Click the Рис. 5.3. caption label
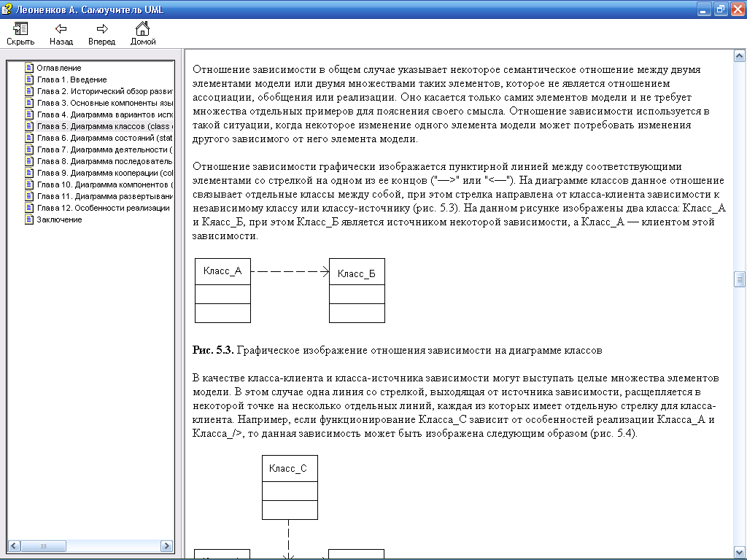 [x=213, y=351]
